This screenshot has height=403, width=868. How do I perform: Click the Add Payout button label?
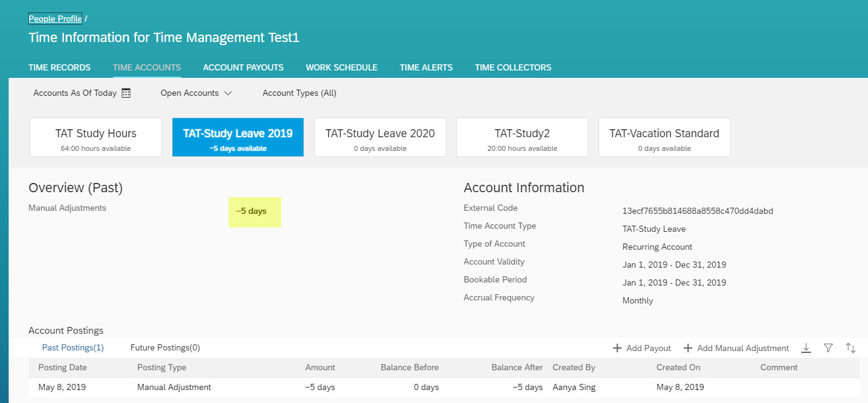point(649,348)
